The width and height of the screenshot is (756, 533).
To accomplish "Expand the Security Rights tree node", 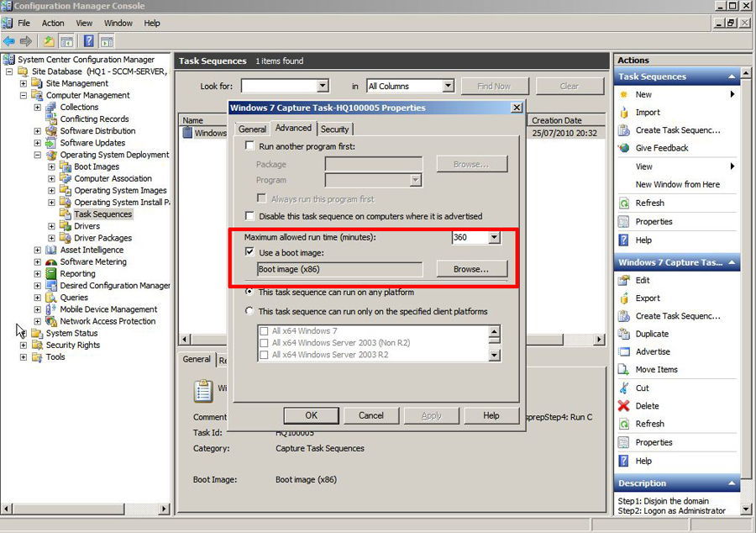I will tap(24, 345).
